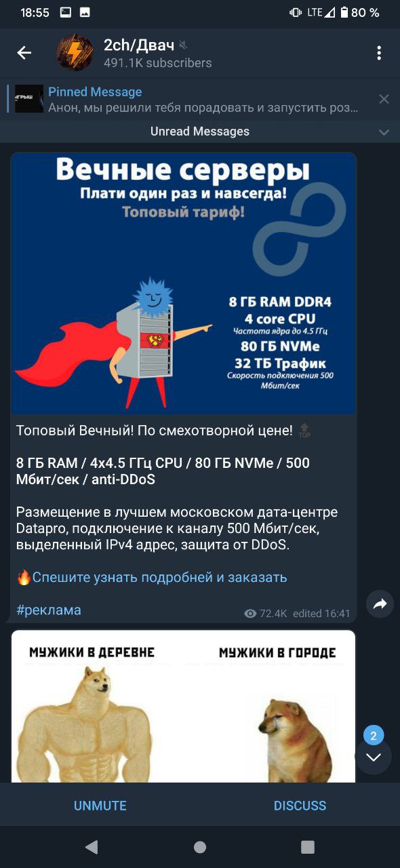Open the 2ch/Двач channel avatar

75,53
